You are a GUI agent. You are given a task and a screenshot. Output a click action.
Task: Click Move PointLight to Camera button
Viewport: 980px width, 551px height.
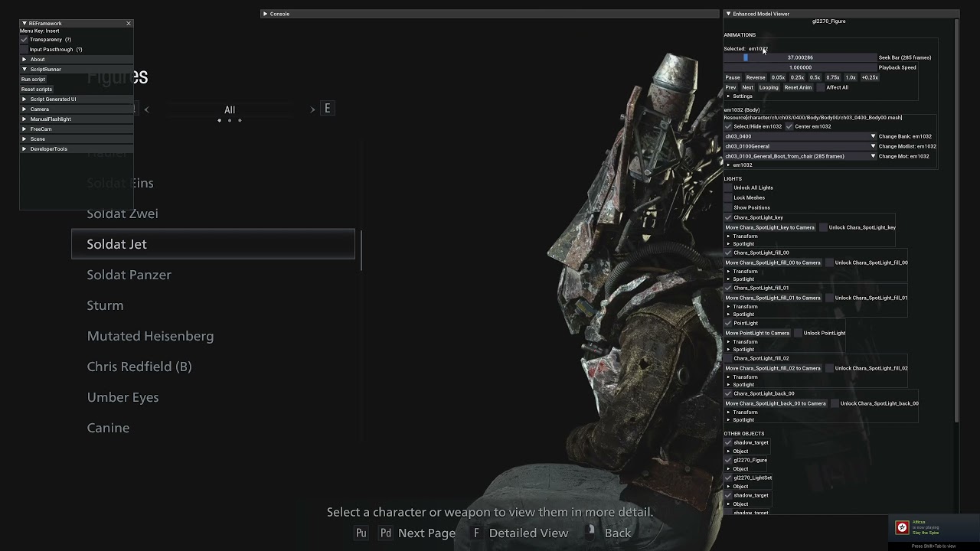click(757, 333)
